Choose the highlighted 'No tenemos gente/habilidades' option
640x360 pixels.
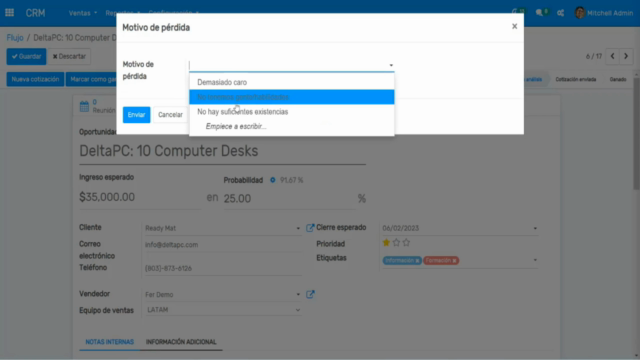point(291,97)
